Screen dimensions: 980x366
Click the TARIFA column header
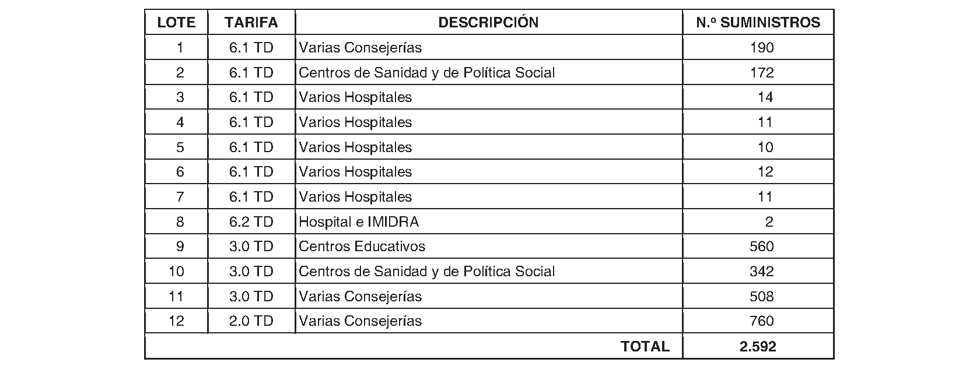click(x=251, y=23)
